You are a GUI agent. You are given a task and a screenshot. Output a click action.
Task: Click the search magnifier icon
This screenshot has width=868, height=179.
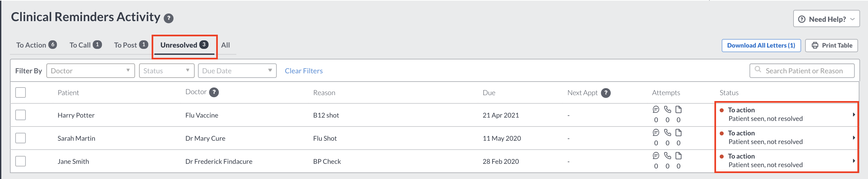(x=758, y=69)
